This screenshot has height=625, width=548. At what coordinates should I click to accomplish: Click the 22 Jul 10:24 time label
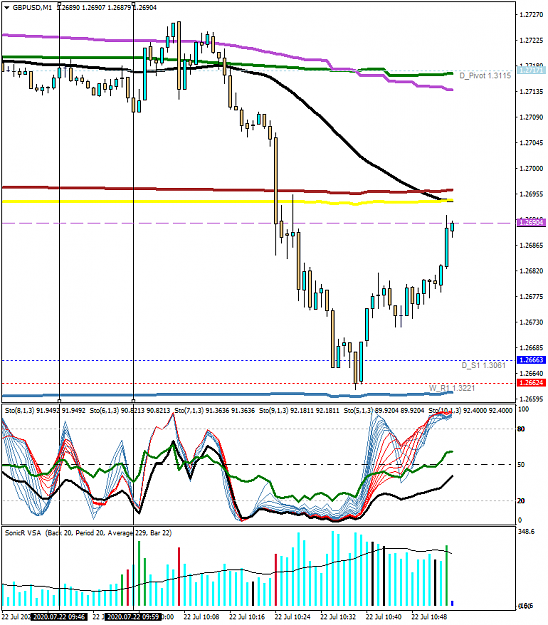pos(293,617)
